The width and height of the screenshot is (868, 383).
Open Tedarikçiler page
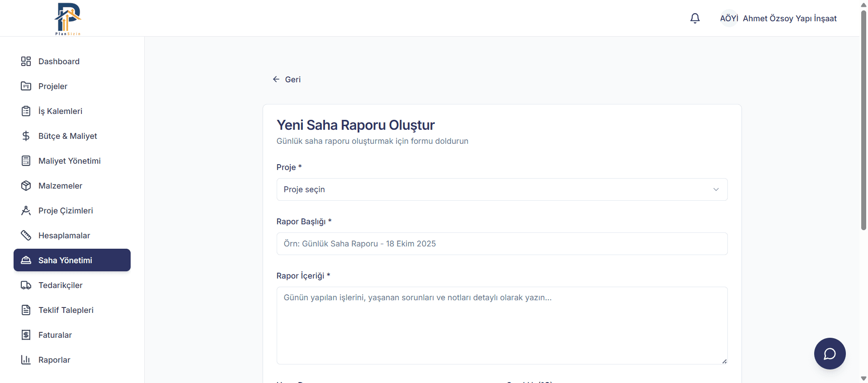(x=72, y=285)
